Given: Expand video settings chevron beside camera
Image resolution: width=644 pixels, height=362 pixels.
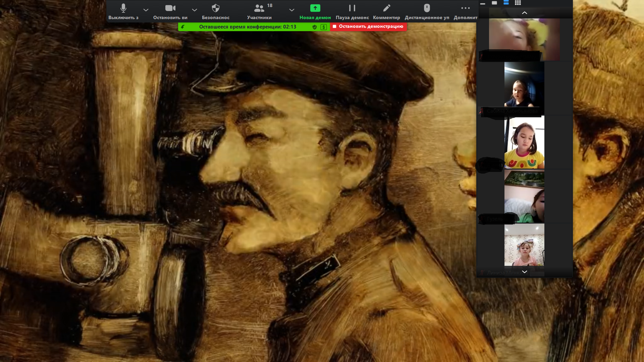Looking at the screenshot, I should pyautogui.click(x=194, y=10).
